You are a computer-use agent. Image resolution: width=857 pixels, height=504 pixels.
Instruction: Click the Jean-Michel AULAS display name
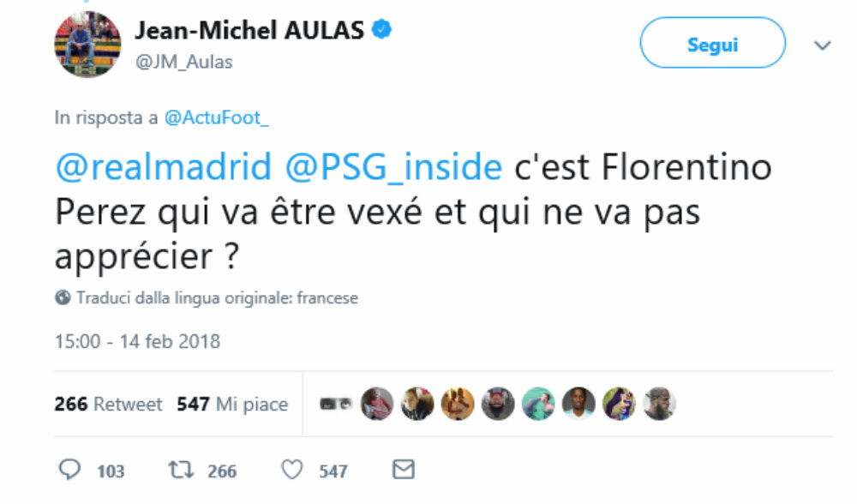(250, 31)
